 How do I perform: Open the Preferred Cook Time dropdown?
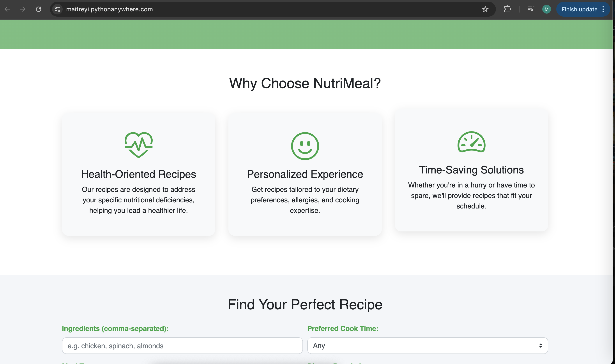427,345
